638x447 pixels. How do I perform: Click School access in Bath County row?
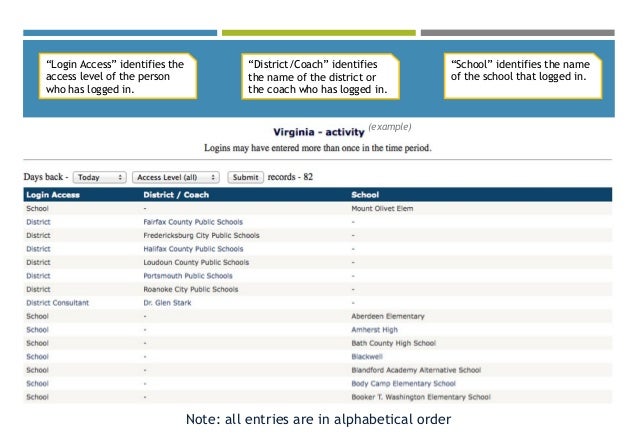(x=37, y=343)
